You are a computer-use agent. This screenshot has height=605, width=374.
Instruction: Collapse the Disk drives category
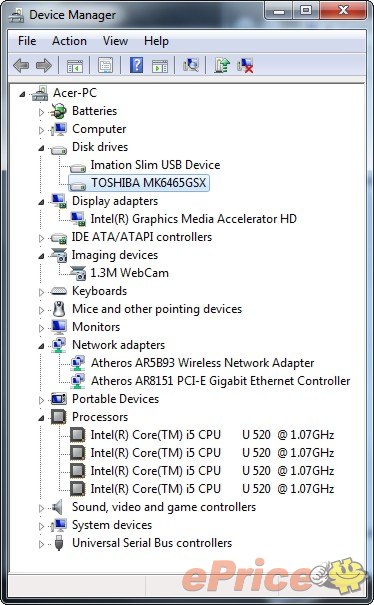[x=41, y=148]
